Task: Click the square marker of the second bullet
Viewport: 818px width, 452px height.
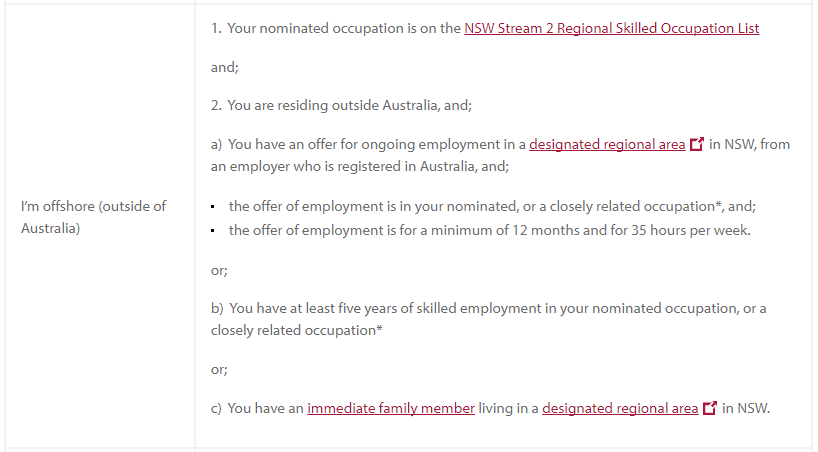Action: click(214, 231)
